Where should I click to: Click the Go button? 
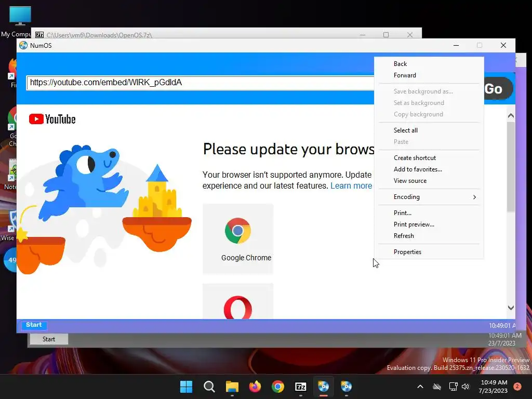click(x=498, y=88)
